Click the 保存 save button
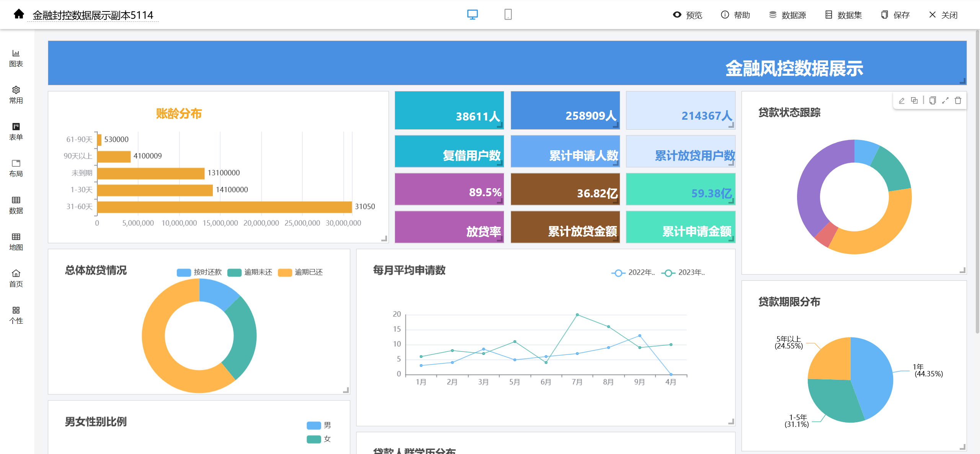The width and height of the screenshot is (980, 454). pos(895,15)
